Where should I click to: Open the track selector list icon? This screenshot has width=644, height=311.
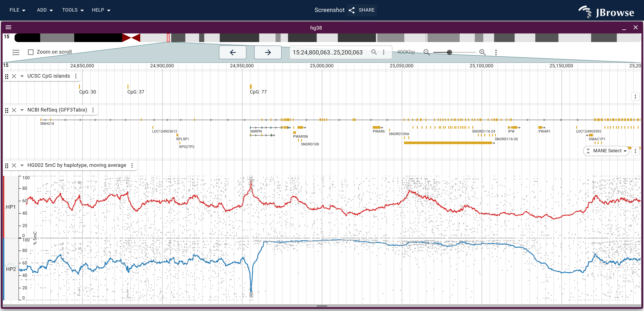tap(16, 52)
